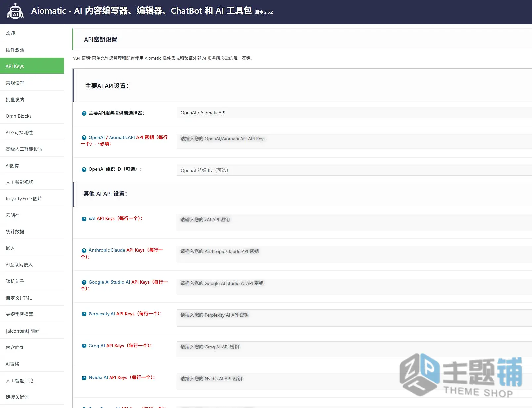Select Royalty Free 图片 menu item
This screenshot has width=532, height=408.
click(x=32, y=198)
